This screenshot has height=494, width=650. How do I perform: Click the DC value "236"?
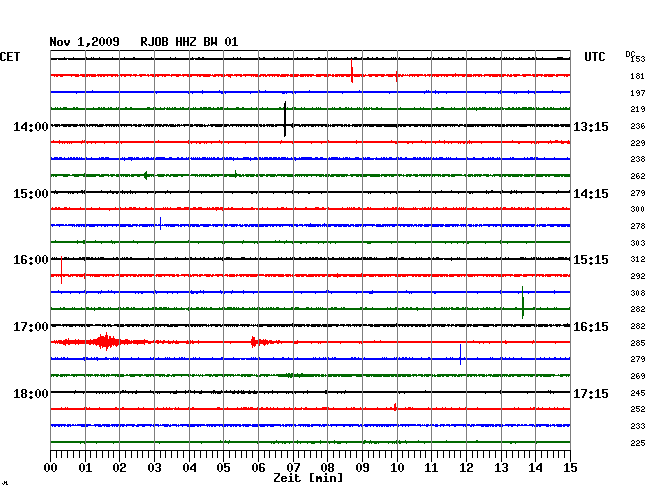tap(638, 126)
